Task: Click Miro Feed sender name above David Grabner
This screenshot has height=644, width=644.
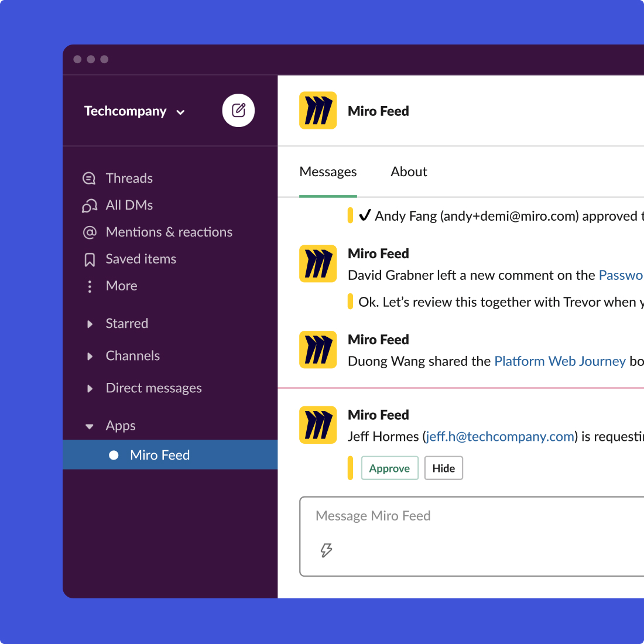Action: click(x=378, y=254)
